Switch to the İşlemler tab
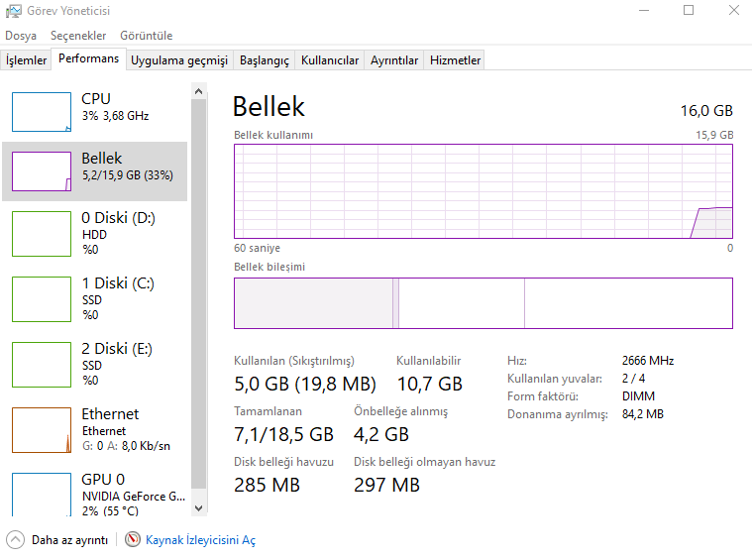This screenshot has height=560, width=752. click(x=27, y=60)
